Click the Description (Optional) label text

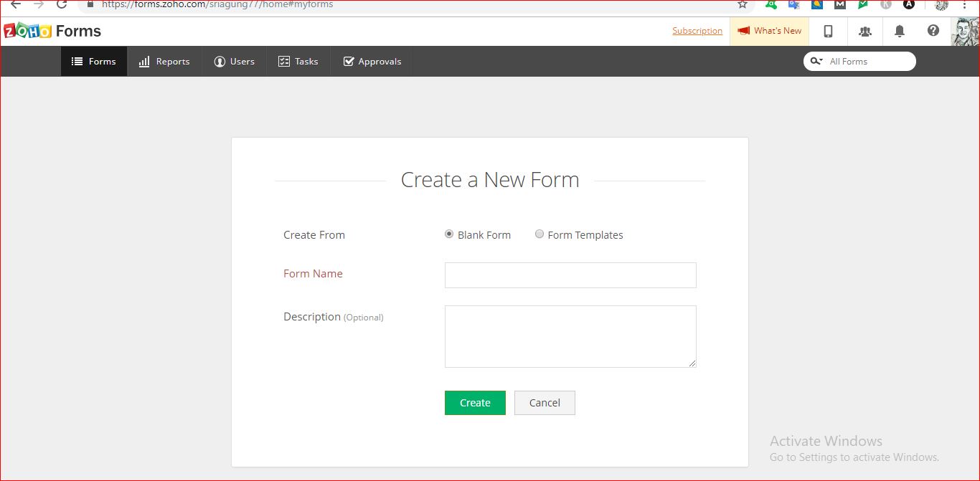[x=334, y=317]
